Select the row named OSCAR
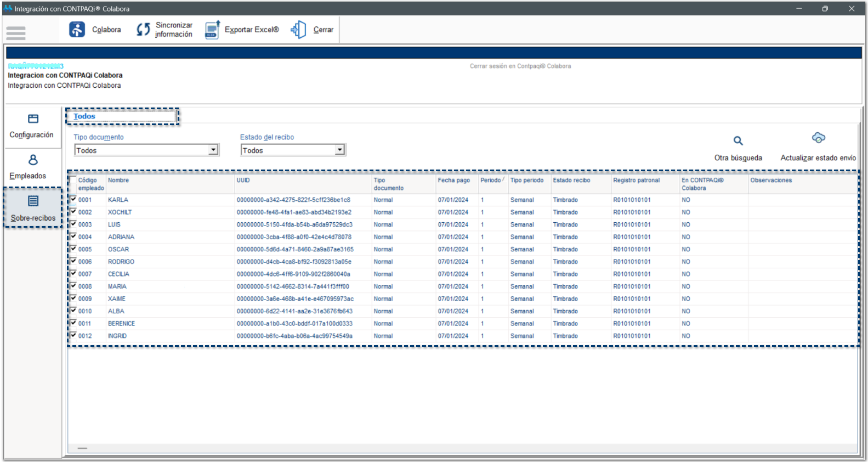This screenshot has height=462, width=868. tap(462, 249)
